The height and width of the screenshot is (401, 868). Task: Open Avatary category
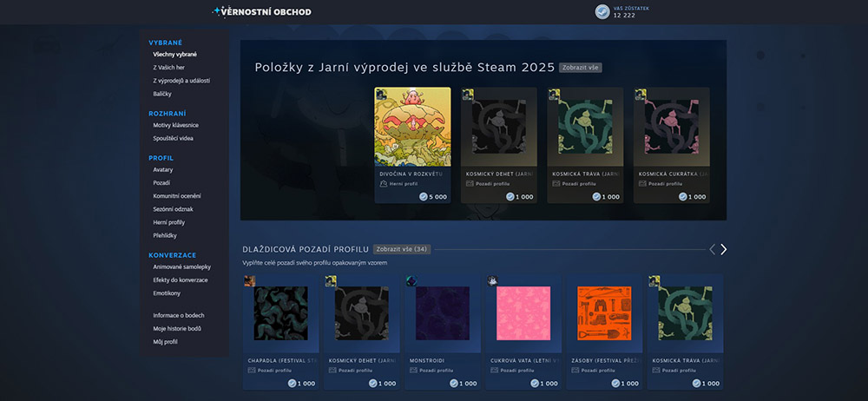(163, 169)
